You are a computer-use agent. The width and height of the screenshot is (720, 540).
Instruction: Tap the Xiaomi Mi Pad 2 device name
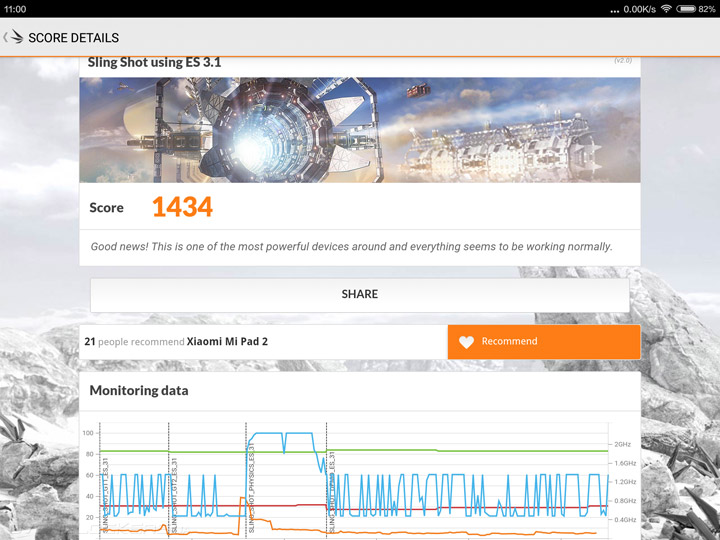[227, 342]
